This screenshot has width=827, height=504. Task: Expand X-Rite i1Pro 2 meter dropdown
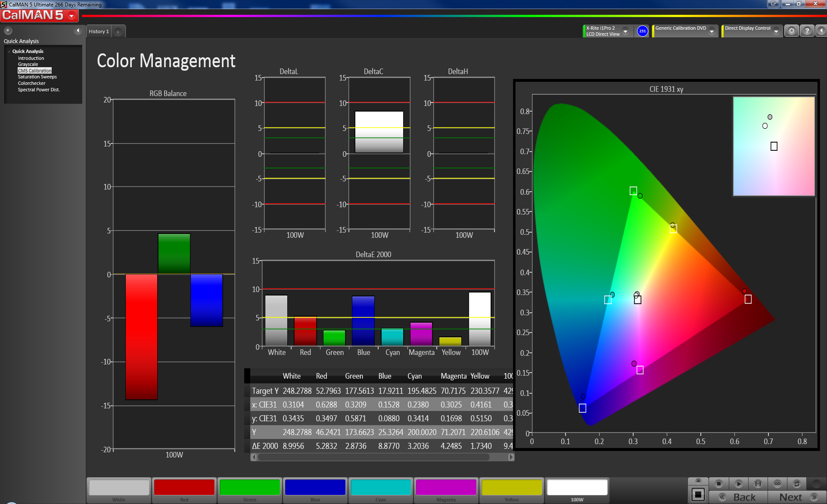(x=625, y=31)
